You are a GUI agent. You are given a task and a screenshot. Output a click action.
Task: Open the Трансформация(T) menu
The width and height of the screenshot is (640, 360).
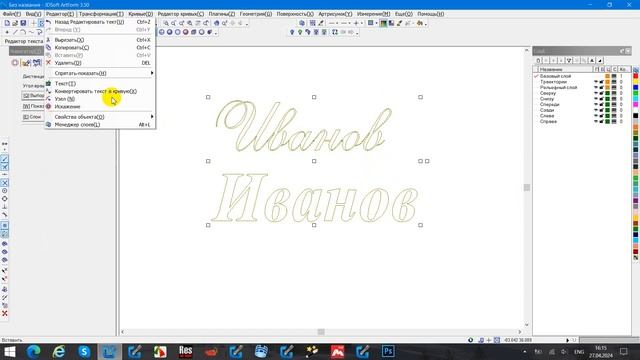pyautogui.click(x=101, y=14)
